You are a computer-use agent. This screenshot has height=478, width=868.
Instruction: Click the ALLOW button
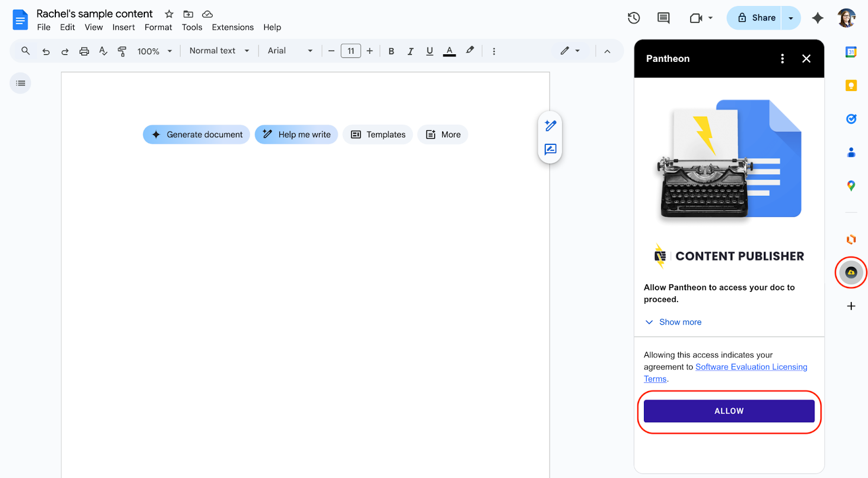click(729, 411)
